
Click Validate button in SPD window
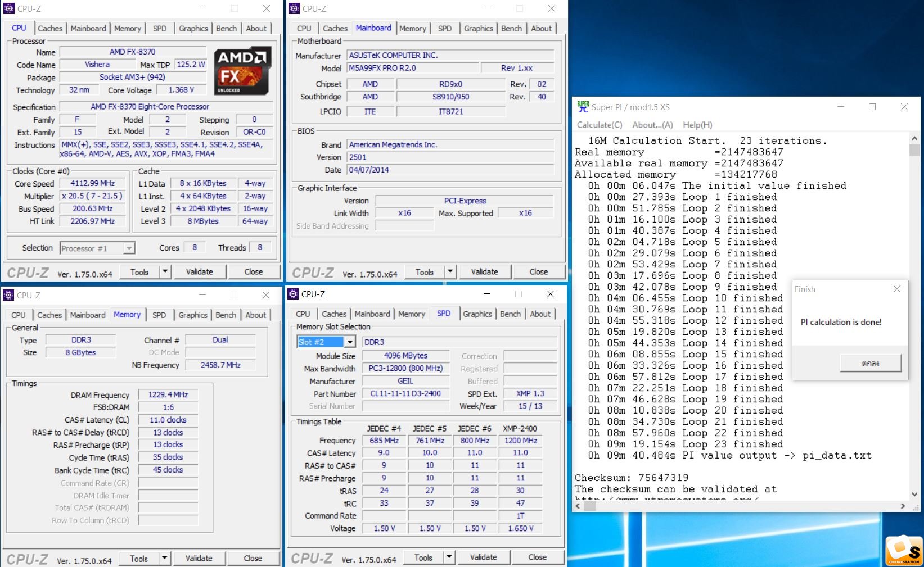click(484, 557)
